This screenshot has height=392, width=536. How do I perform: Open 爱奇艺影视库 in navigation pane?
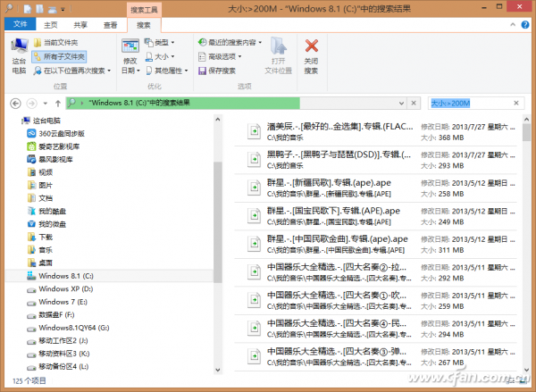[x=54, y=146]
